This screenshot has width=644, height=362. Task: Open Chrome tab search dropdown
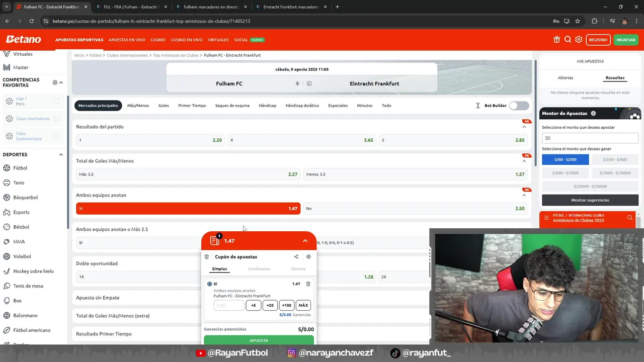tap(6, 7)
